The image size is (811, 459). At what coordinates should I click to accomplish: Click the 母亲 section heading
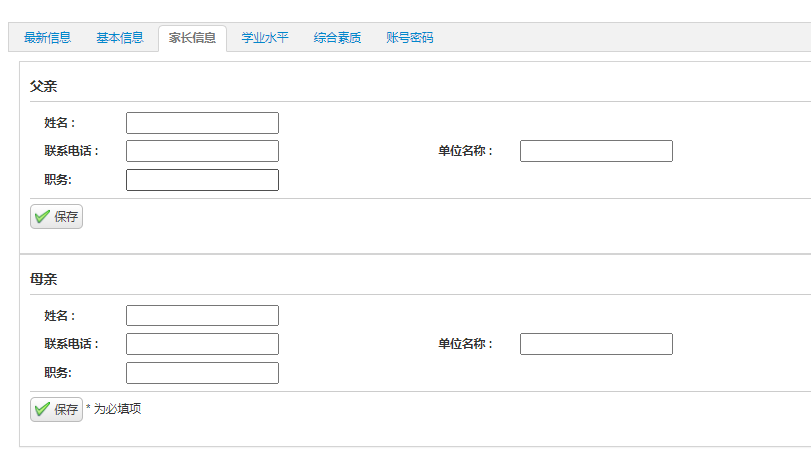click(44, 279)
